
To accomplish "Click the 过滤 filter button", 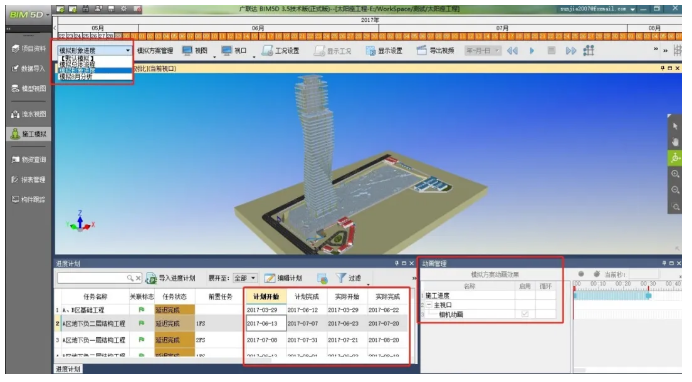I will pyautogui.click(x=349, y=278).
